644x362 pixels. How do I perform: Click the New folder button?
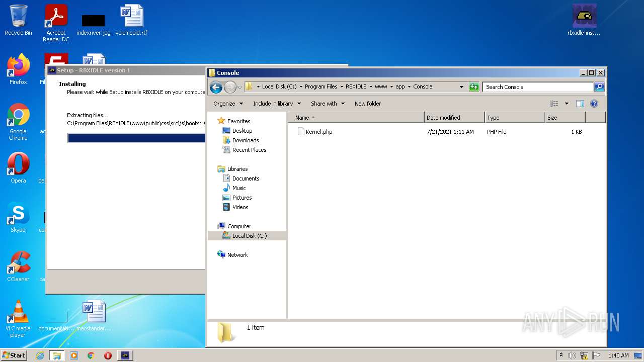(x=368, y=104)
